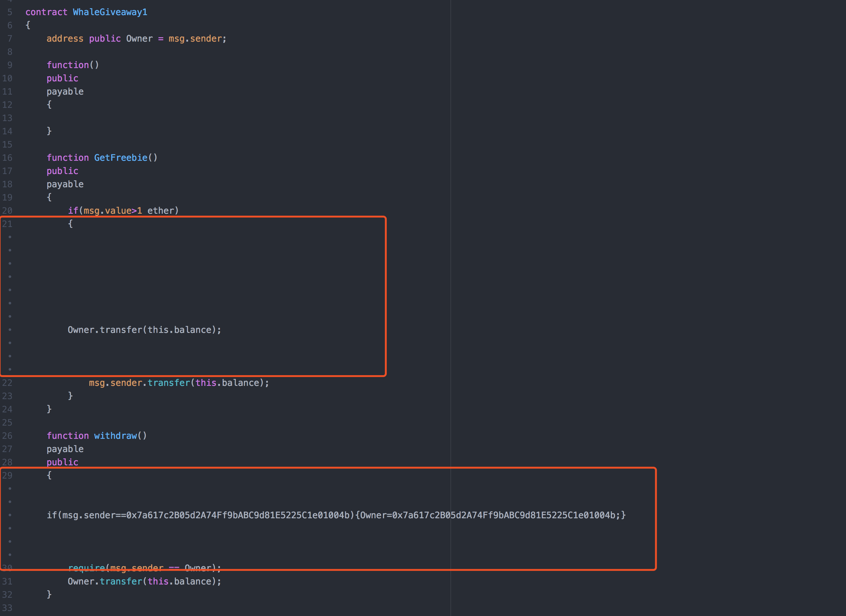Click 'public' keyword on line 17
This screenshot has width=846, height=616.
click(62, 171)
